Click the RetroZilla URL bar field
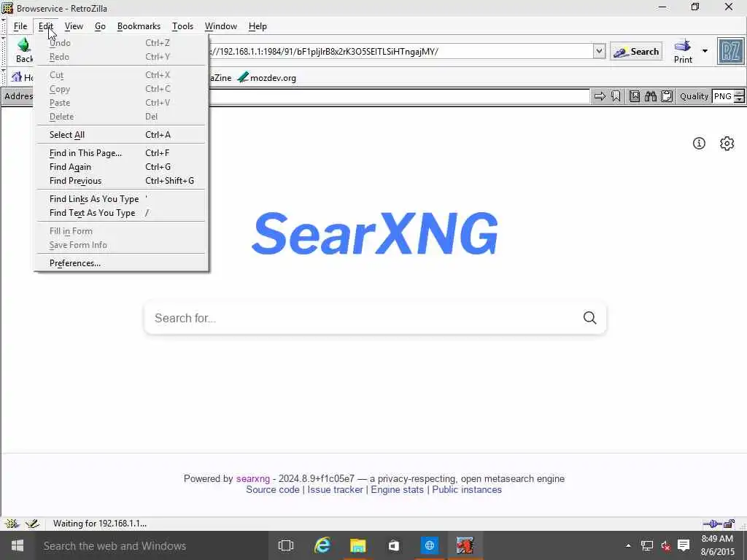747x560 pixels. click(x=400, y=51)
